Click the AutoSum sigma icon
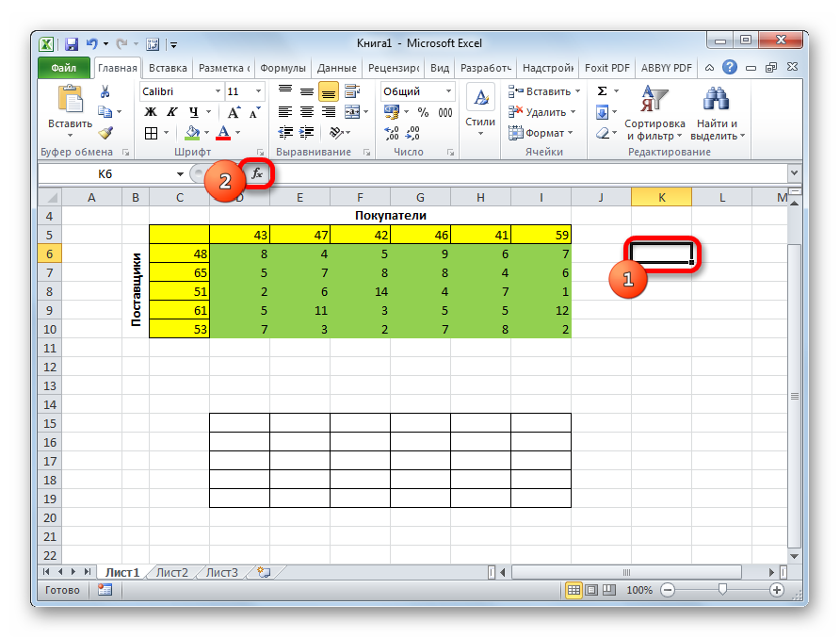This screenshot has height=638, width=840. coord(603,91)
